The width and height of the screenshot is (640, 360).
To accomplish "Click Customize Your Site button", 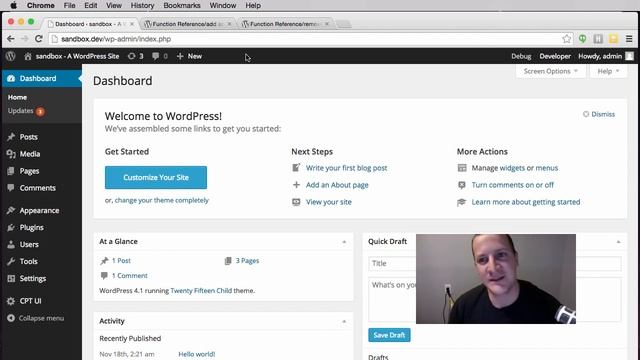I will click(x=156, y=178).
